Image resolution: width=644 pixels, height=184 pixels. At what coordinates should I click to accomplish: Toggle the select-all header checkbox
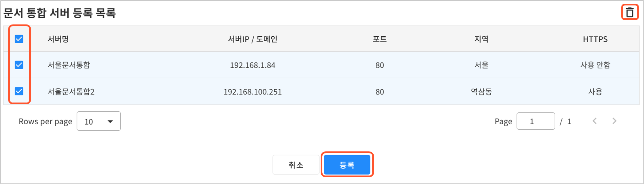tap(19, 39)
